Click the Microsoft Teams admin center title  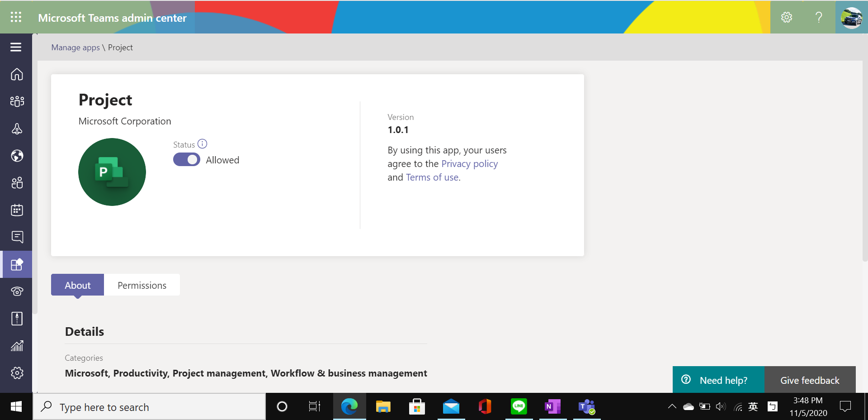(112, 18)
